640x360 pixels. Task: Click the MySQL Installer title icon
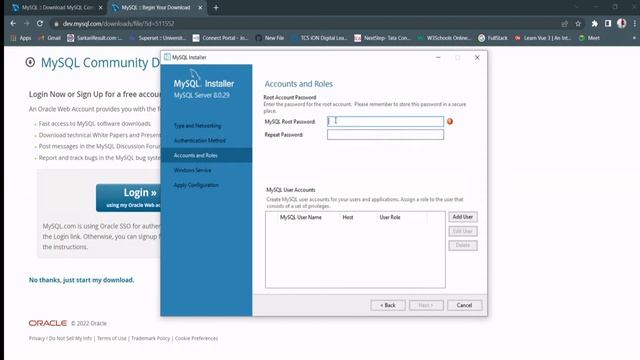[167, 57]
